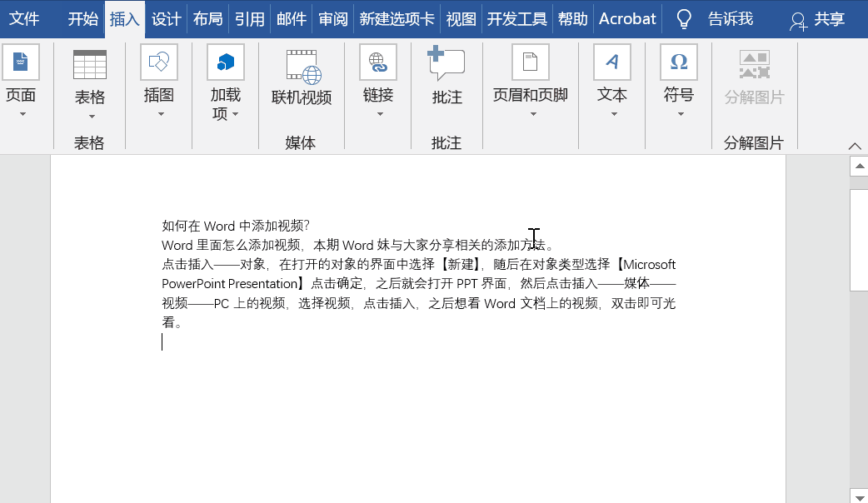Expand the 文本 dropdown arrow
This screenshot has width=868, height=503.
click(x=614, y=115)
